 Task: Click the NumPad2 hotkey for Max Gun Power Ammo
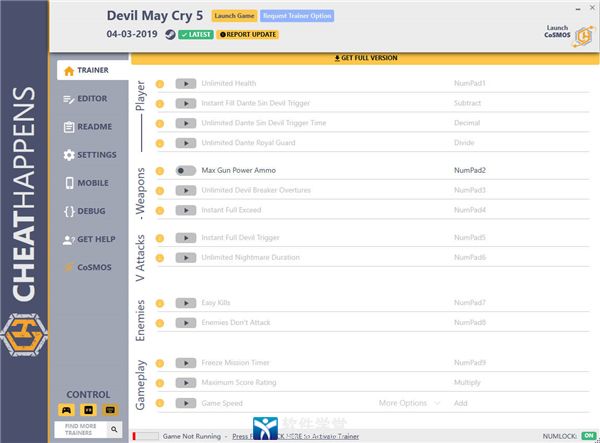pyautogui.click(x=470, y=170)
